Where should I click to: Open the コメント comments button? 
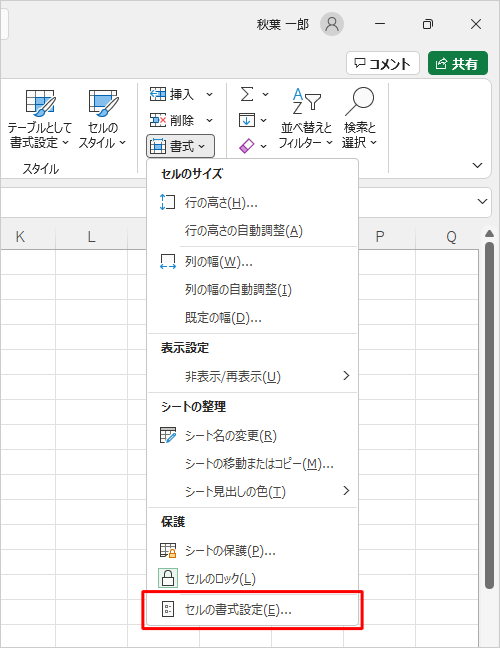click(x=383, y=63)
